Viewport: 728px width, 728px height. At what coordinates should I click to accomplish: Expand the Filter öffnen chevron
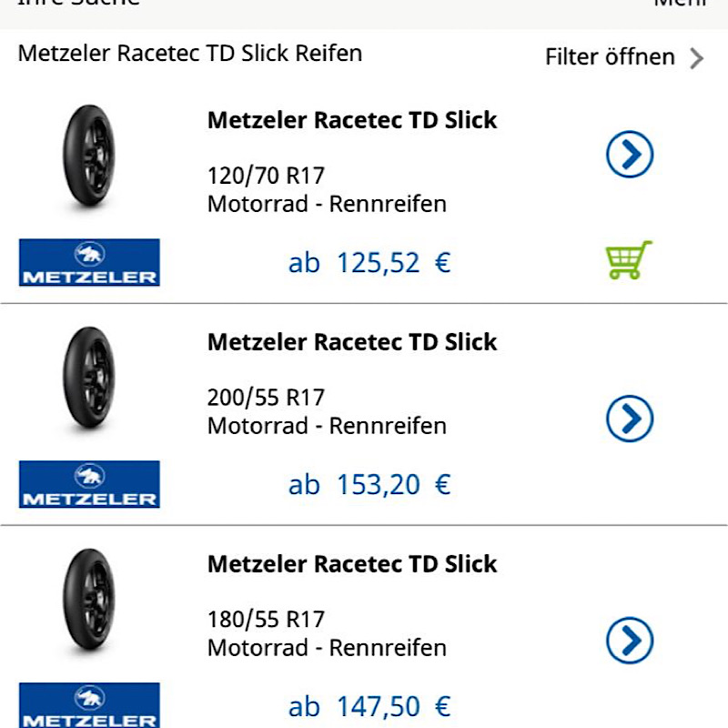697,58
